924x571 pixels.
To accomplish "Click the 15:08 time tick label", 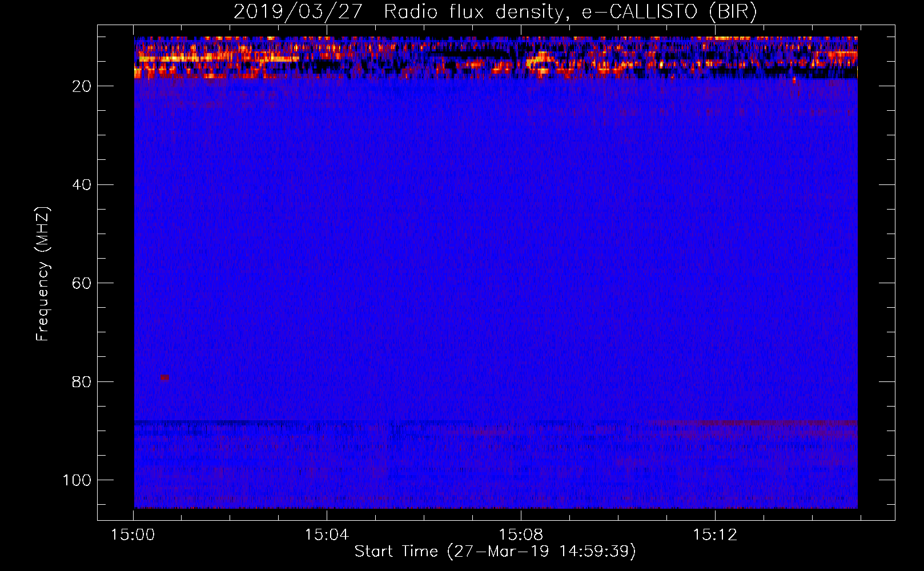I will click(x=521, y=535).
